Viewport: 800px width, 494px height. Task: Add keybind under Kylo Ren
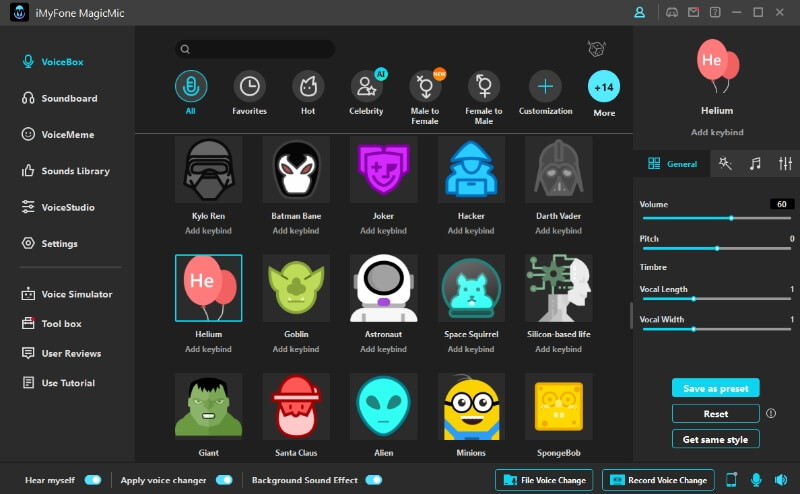(x=208, y=231)
